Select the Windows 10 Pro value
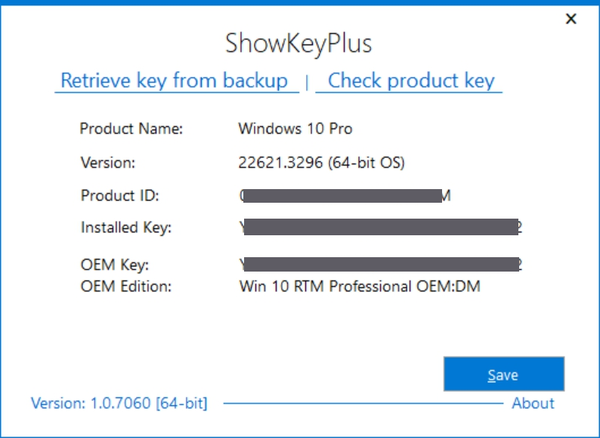The image size is (600, 438). [296, 129]
